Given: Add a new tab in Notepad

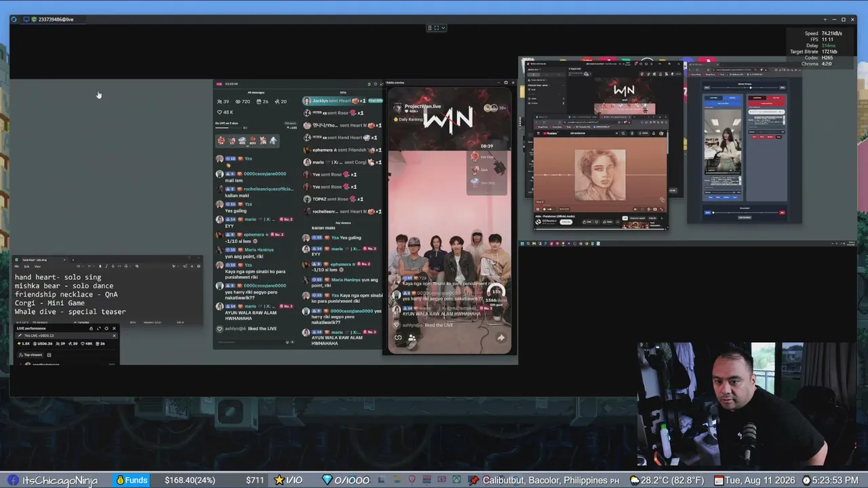Looking at the screenshot, I should 73,260.
